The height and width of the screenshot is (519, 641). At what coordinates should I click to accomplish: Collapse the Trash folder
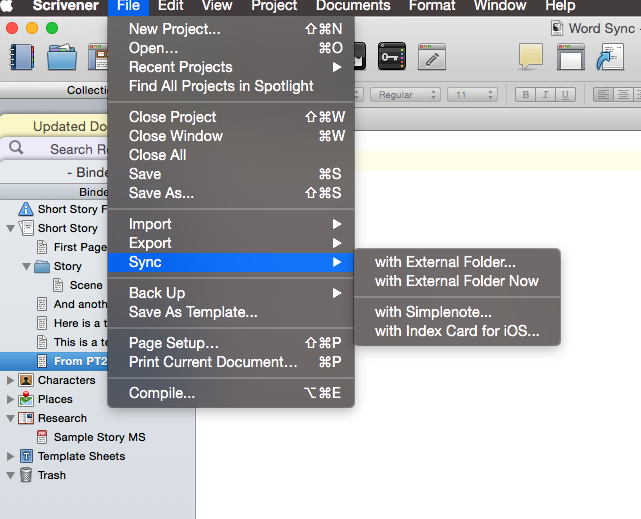[11, 475]
